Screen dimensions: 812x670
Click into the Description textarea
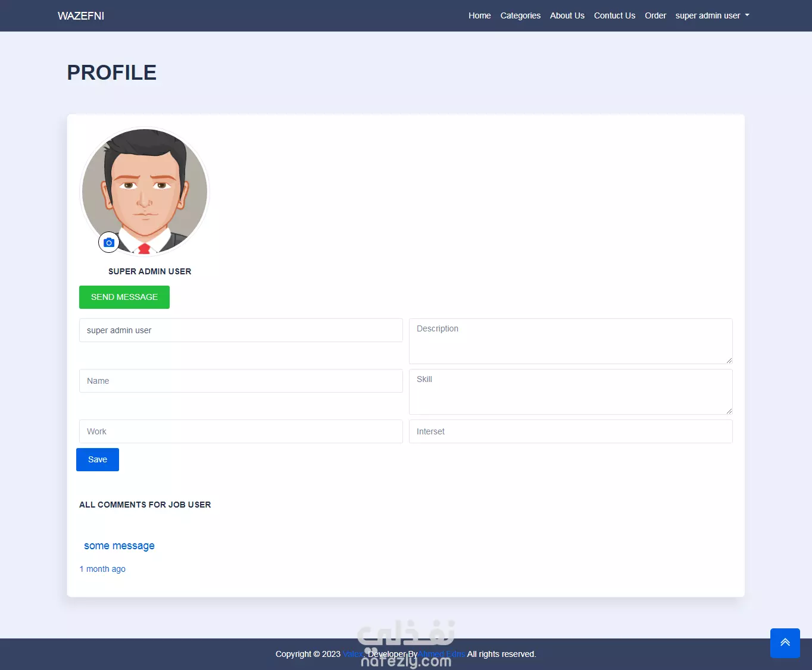coord(571,341)
